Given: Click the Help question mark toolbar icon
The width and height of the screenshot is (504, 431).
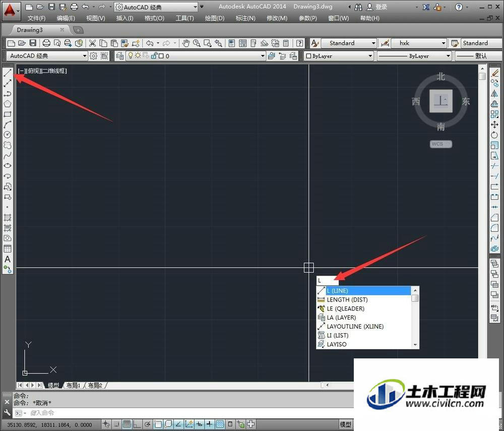Looking at the screenshot, I should 299,43.
